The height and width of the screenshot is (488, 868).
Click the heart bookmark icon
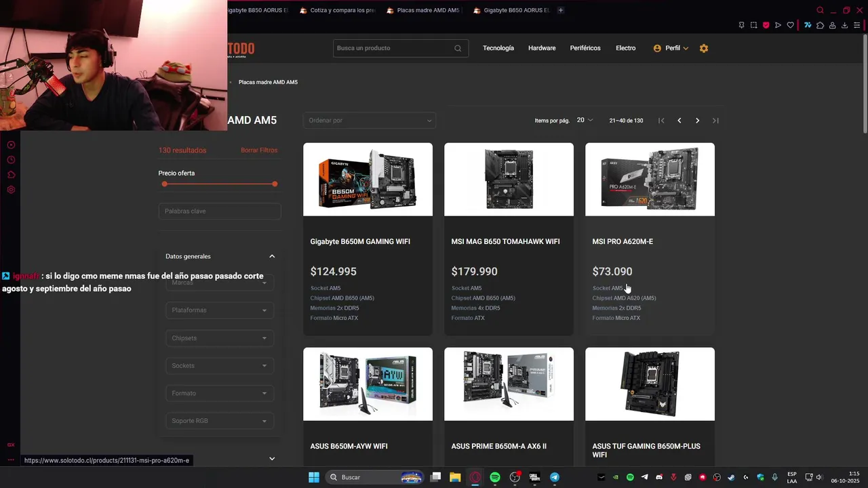[790, 25]
